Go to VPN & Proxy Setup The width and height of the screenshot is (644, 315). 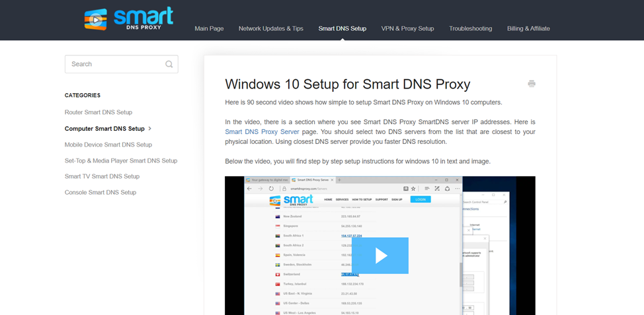coord(407,28)
